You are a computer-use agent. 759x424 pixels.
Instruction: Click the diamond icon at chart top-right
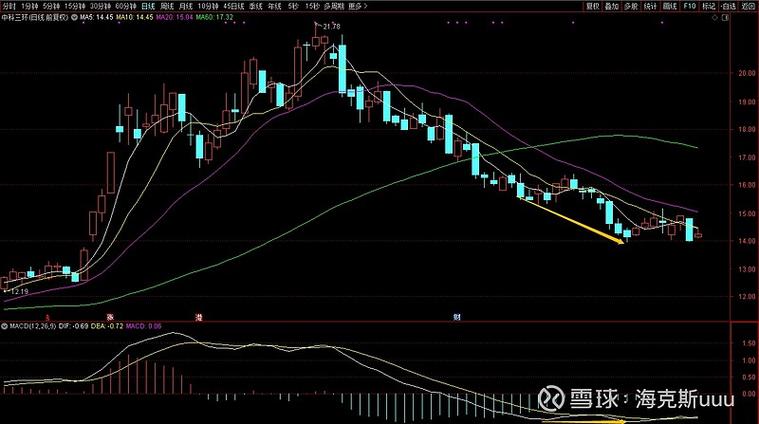[x=715, y=17]
